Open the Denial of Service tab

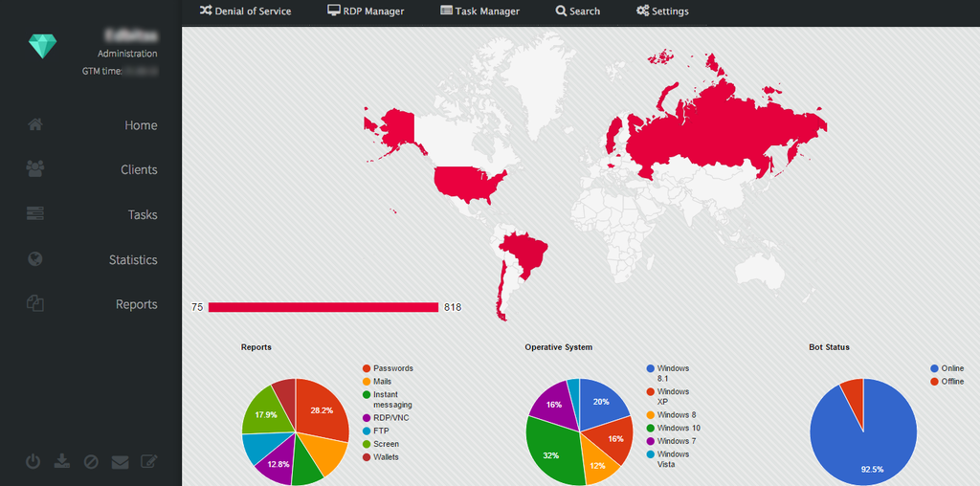[x=245, y=11]
